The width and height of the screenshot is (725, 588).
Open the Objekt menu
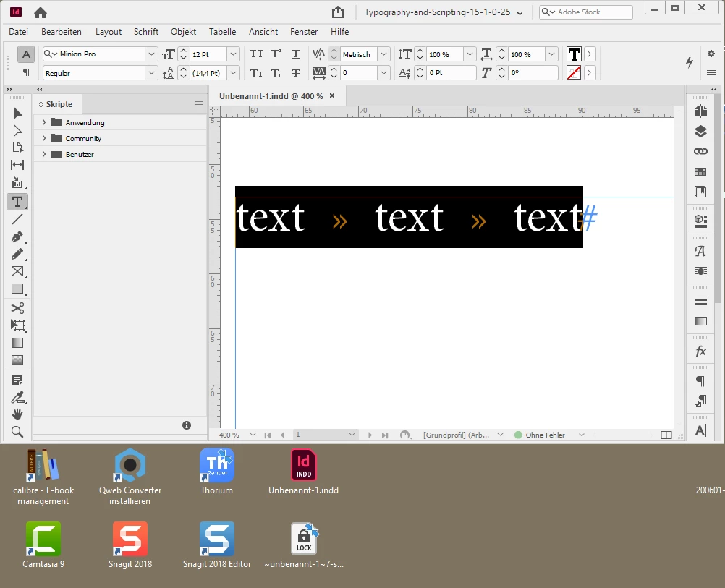pos(184,32)
